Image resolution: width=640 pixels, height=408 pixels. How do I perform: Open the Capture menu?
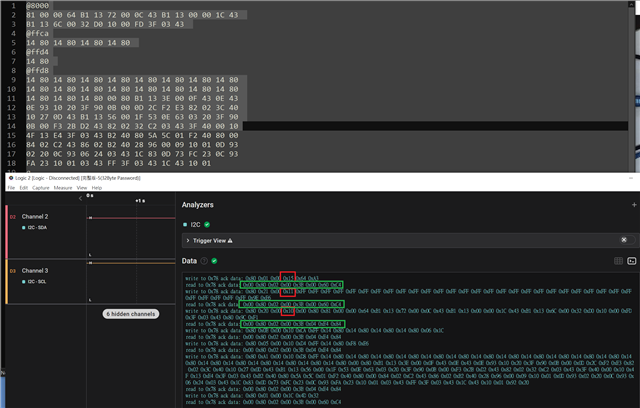click(41, 188)
